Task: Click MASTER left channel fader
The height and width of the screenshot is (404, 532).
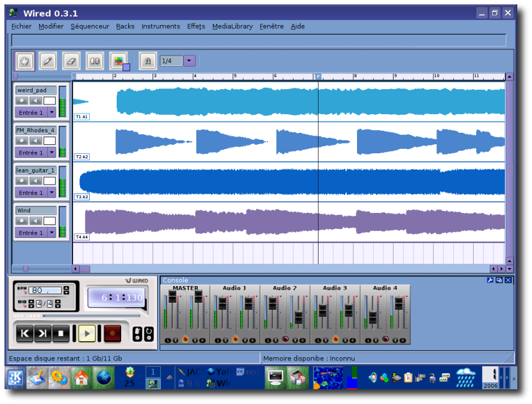Action: tap(172, 297)
